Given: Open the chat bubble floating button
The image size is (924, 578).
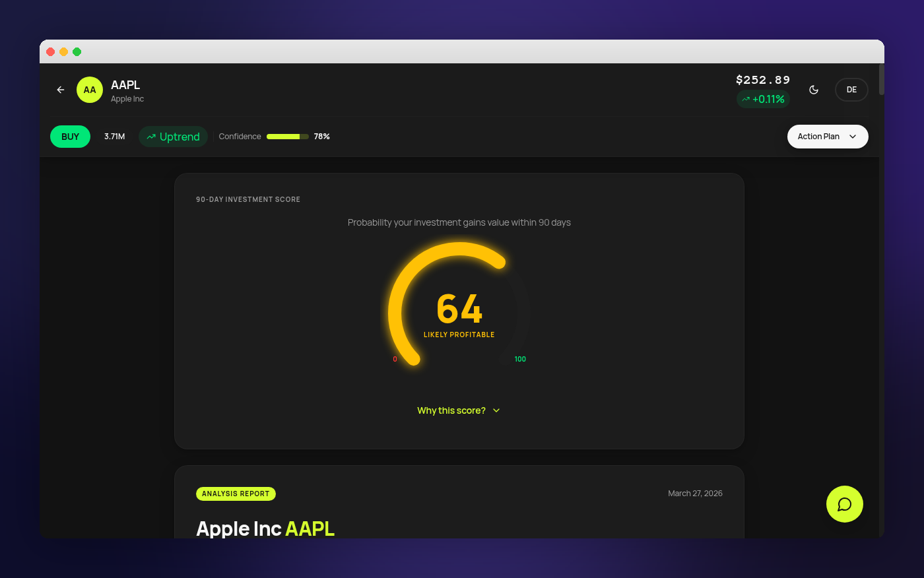Looking at the screenshot, I should 845,504.
